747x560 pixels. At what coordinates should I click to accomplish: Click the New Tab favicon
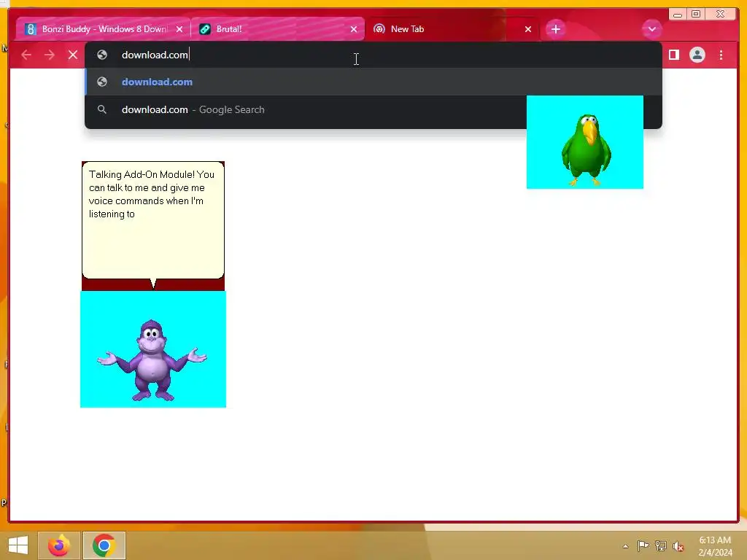379,29
